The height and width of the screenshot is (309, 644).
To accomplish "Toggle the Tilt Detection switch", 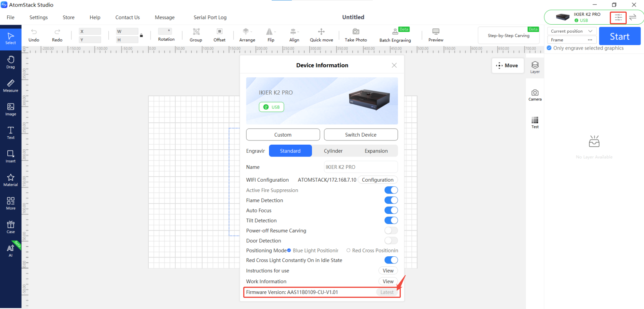I will 391,220.
